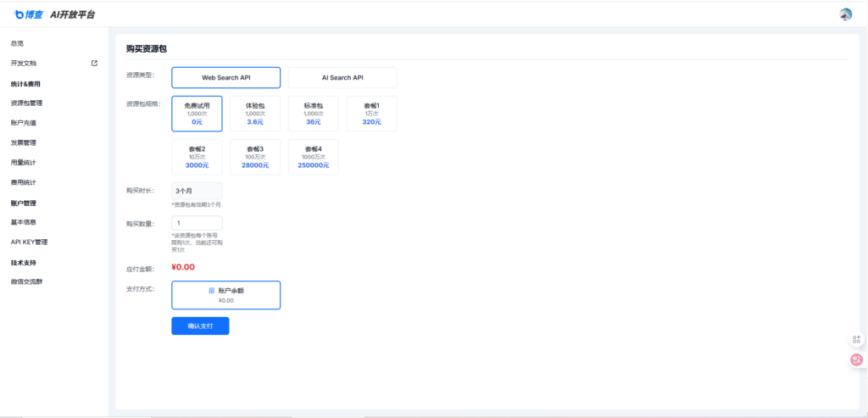Screen dimensions: 868x418
Task: Open 用量统计 in the sidebar
Action: click(24, 162)
